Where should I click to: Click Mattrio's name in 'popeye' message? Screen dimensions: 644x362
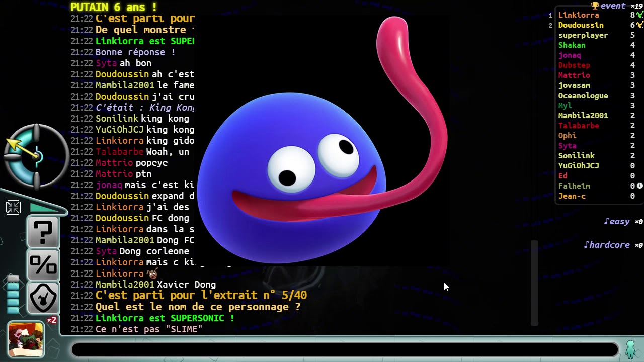click(x=114, y=163)
